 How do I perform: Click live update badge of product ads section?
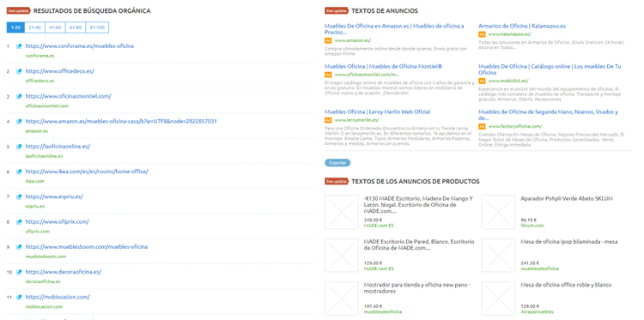coord(337,181)
